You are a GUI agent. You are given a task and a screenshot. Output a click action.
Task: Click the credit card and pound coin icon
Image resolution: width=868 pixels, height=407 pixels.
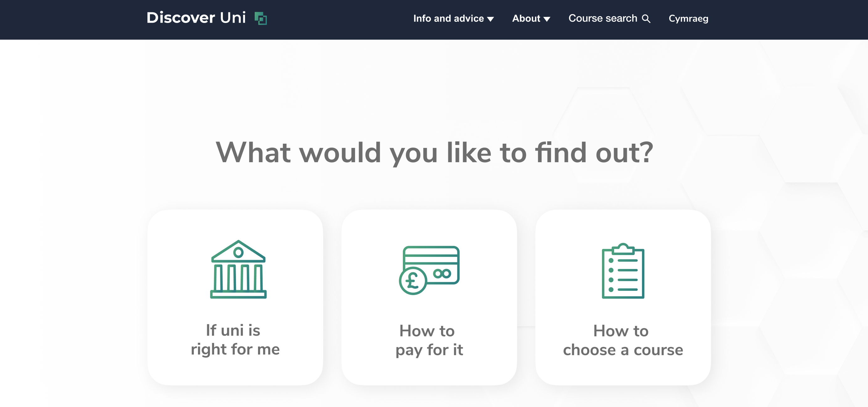click(x=429, y=270)
